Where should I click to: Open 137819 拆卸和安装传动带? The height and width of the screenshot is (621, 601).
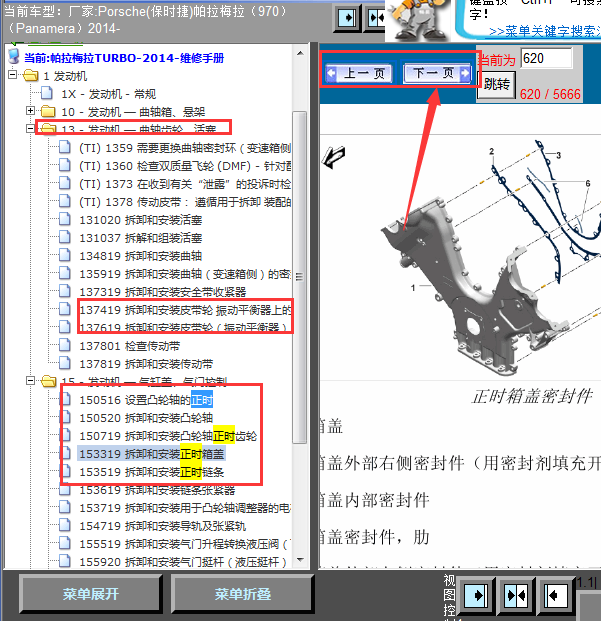[146, 364]
